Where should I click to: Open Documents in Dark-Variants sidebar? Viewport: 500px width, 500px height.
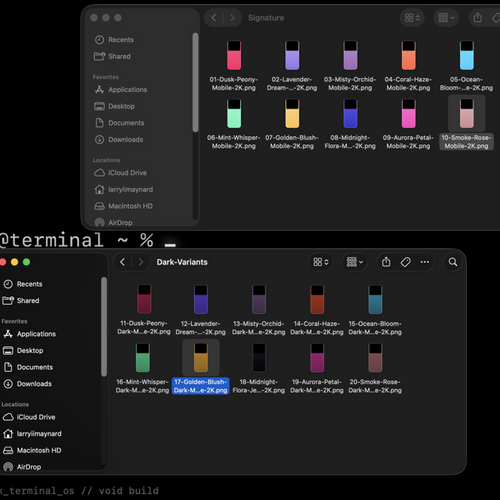point(28,367)
